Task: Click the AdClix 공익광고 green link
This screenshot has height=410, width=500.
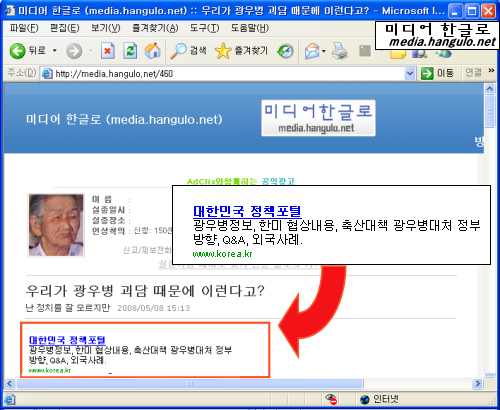Action: (x=241, y=181)
